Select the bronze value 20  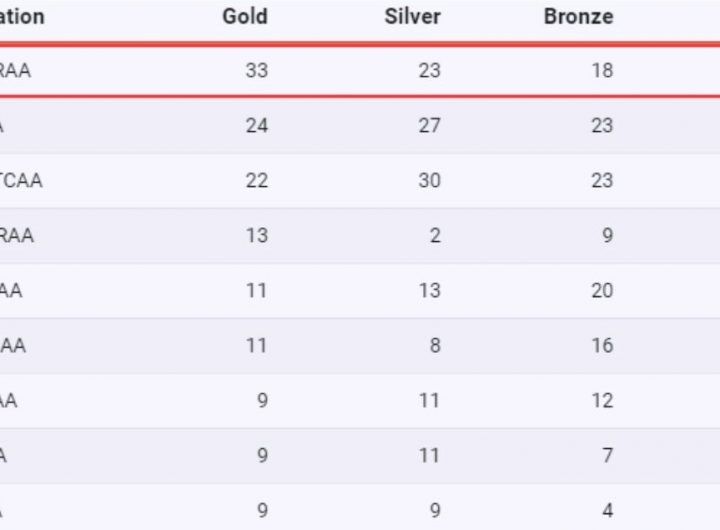click(x=602, y=290)
